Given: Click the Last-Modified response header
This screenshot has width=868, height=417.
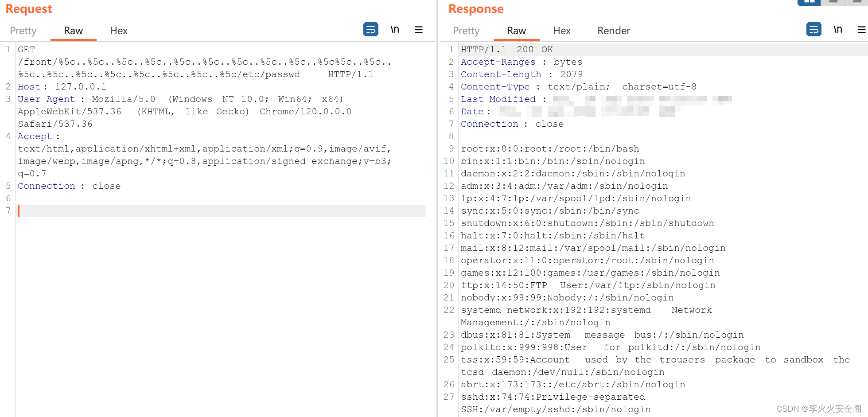Looking at the screenshot, I should pyautogui.click(x=498, y=99).
